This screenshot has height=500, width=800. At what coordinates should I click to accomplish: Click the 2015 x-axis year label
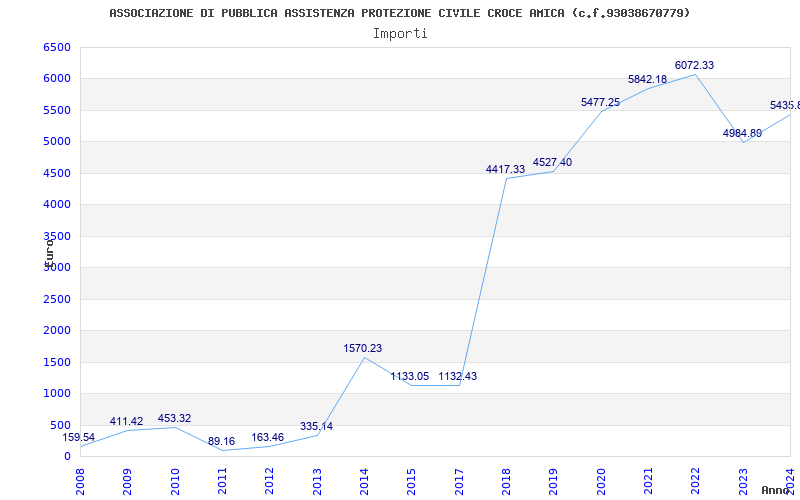(x=412, y=481)
